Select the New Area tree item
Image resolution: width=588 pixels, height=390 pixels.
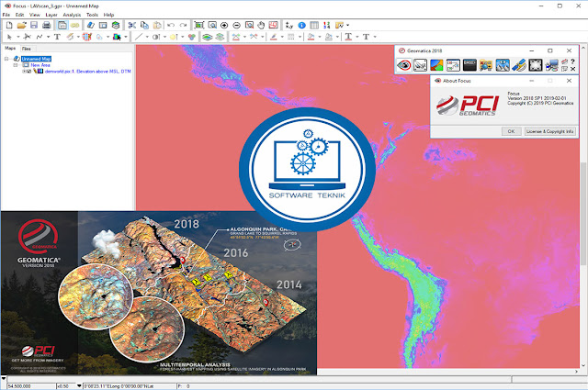pyautogui.click(x=40, y=65)
